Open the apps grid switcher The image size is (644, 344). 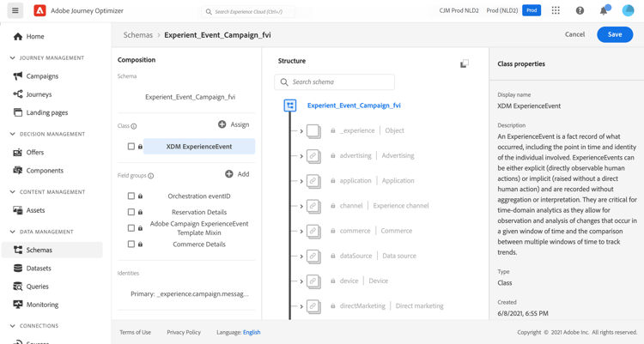(556, 11)
